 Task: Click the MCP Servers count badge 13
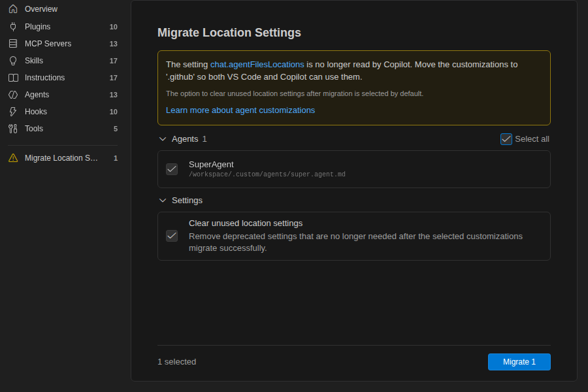[x=113, y=44]
